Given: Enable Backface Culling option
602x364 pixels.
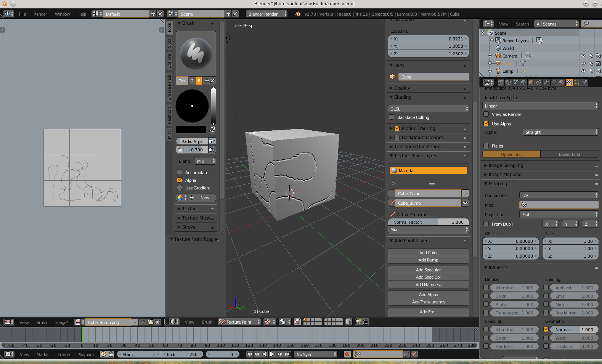Looking at the screenshot, I should (392, 117).
